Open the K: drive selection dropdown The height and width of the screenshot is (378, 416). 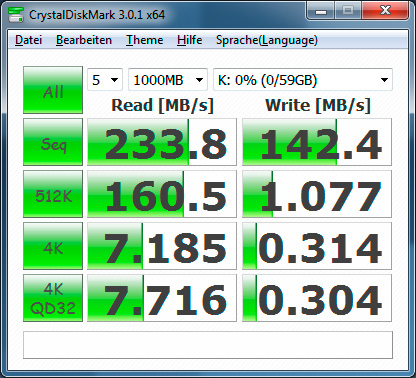coord(303,80)
